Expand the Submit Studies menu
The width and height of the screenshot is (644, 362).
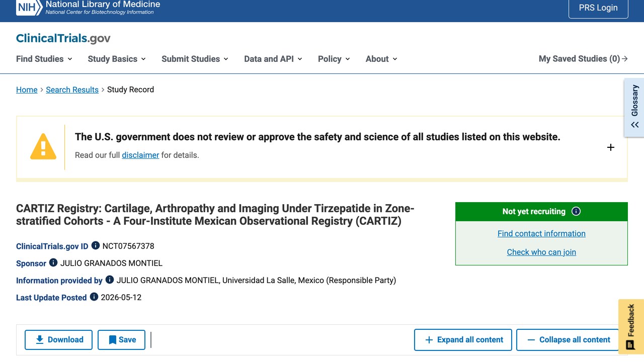click(195, 59)
